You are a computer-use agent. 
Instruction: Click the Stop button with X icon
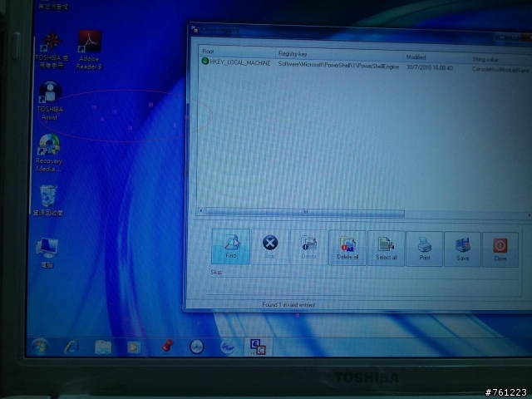[x=270, y=247]
